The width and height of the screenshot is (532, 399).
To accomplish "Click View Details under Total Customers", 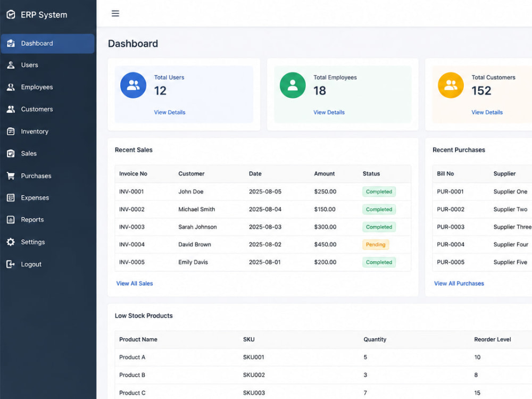I will (487, 112).
